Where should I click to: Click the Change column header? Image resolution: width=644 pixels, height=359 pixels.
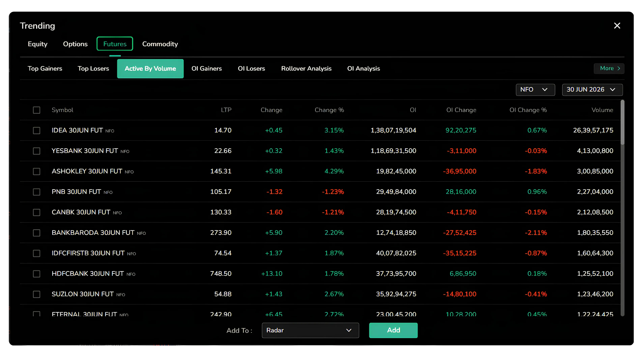[271, 110]
